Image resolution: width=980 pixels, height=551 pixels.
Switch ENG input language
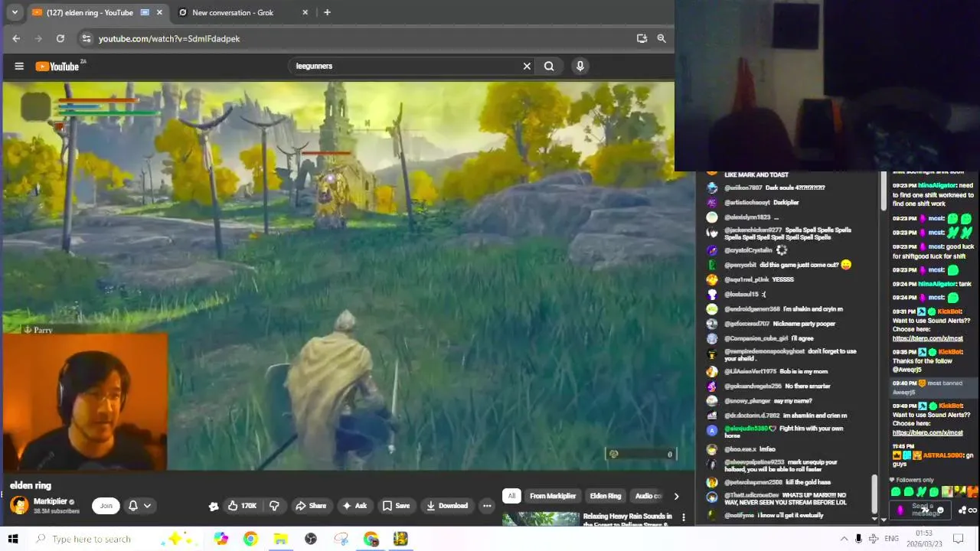click(892, 539)
